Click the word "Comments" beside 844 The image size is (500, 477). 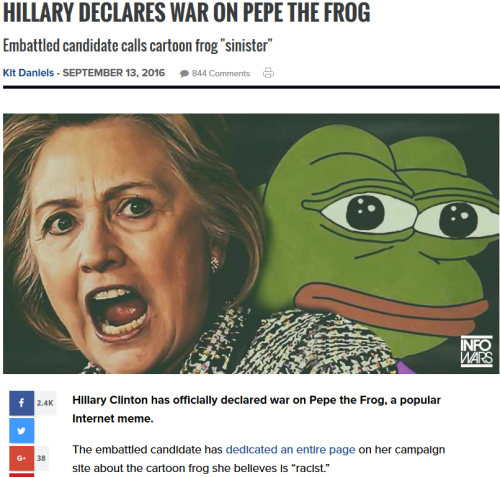click(229, 73)
